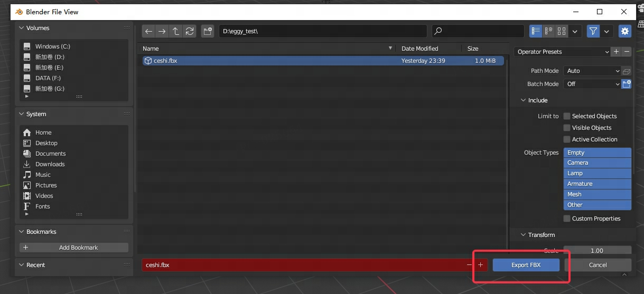
Task: Go back to the previous folder
Action: [149, 31]
